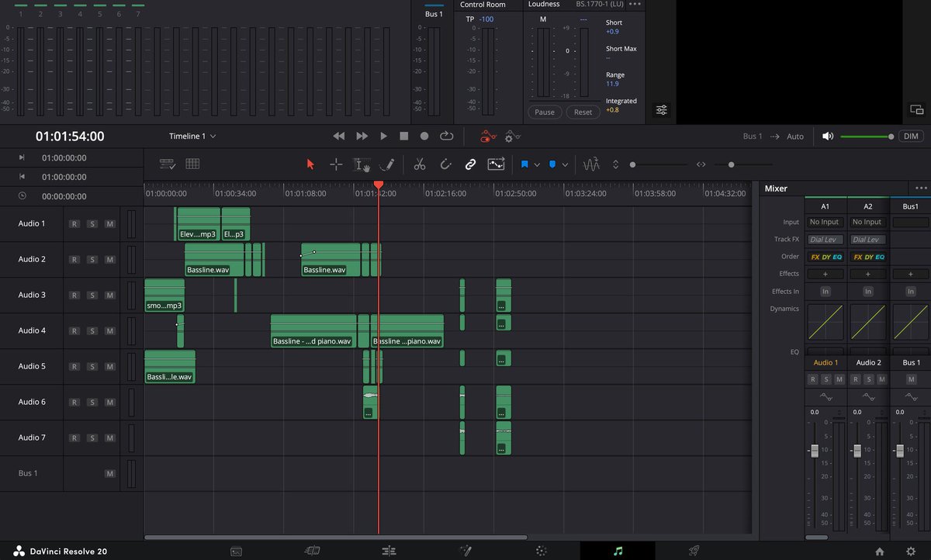The image size is (931, 560).
Task: Open the A1 processing Order selector
Action: 825,257
